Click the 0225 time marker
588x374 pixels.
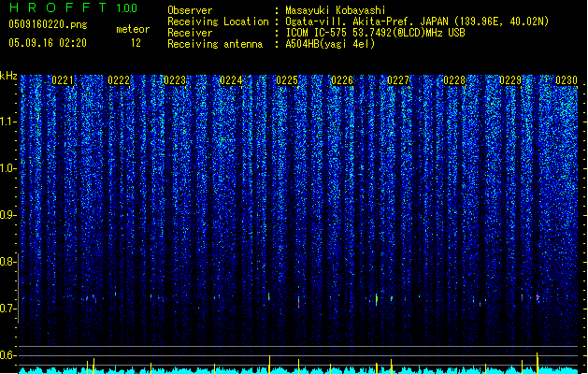pyautogui.click(x=287, y=80)
